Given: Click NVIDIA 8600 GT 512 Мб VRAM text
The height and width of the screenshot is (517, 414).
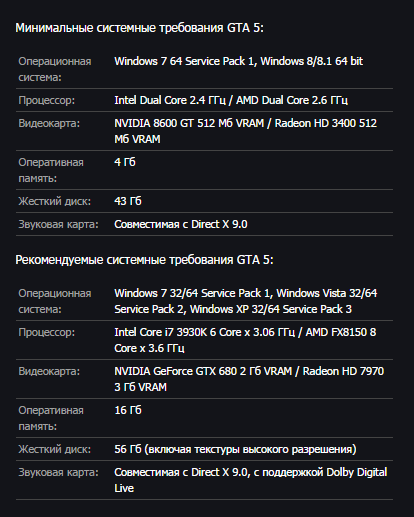Looking at the screenshot, I should pyautogui.click(x=189, y=123).
